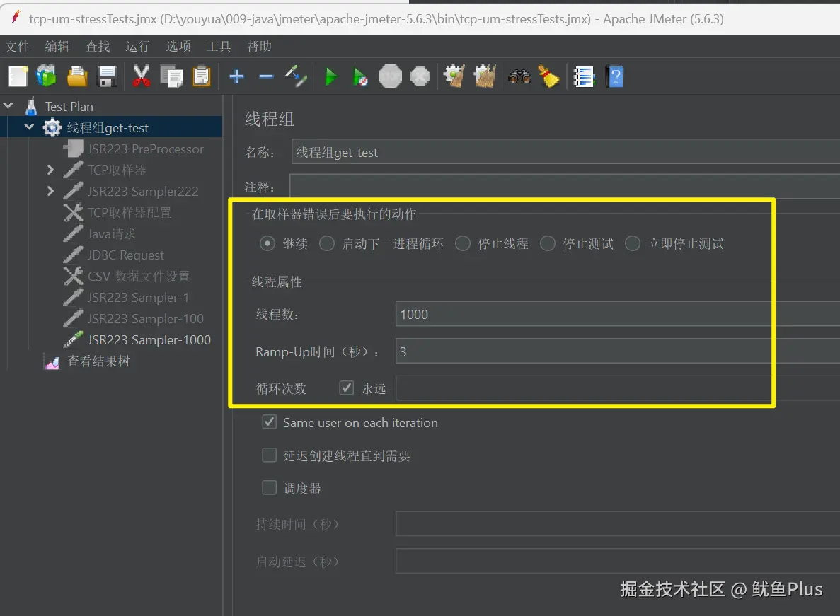Click the Open file folder icon
The width and height of the screenshot is (840, 616).
(76, 76)
